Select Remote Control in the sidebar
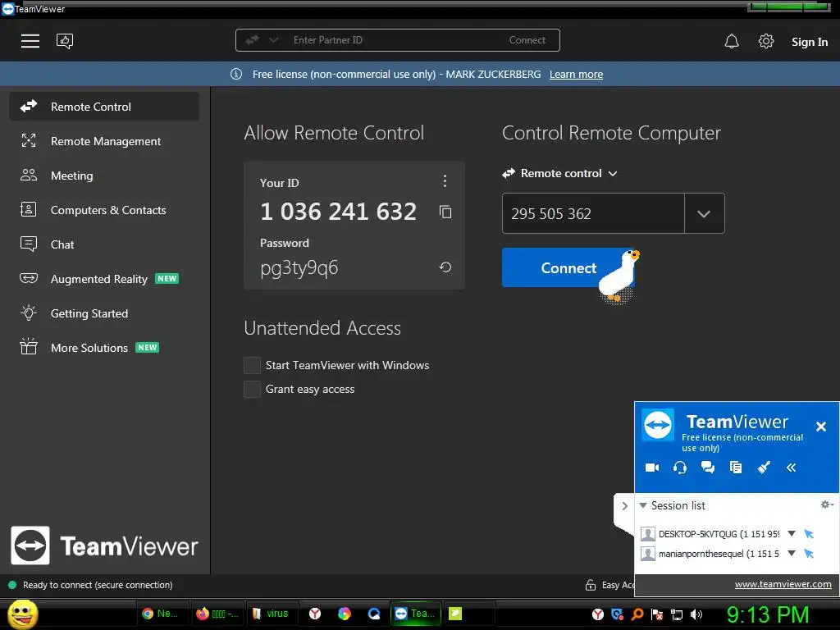This screenshot has height=630, width=840. tap(104, 107)
